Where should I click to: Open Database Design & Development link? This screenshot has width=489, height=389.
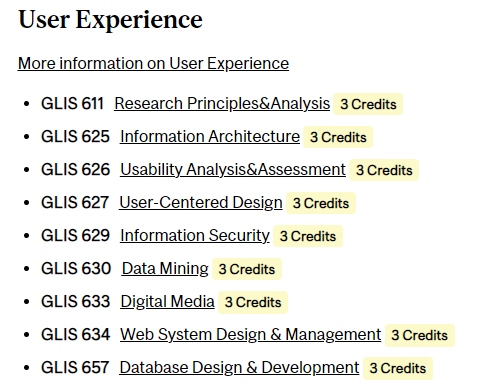click(x=239, y=368)
